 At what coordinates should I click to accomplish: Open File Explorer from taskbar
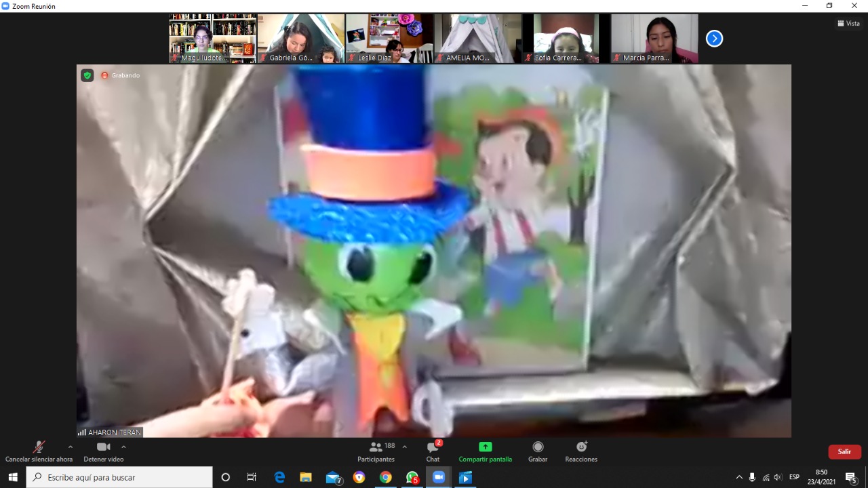(306, 477)
